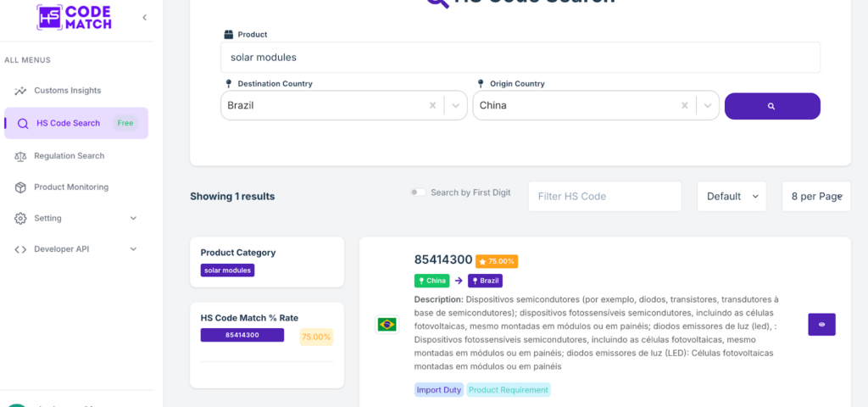The image size is (868, 407).
Task: Open the Default sort dropdown
Action: point(732,196)
